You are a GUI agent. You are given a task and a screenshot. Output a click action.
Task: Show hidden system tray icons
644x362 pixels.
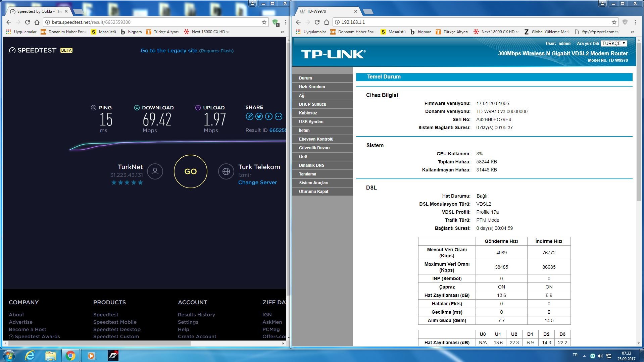point(584,356)
